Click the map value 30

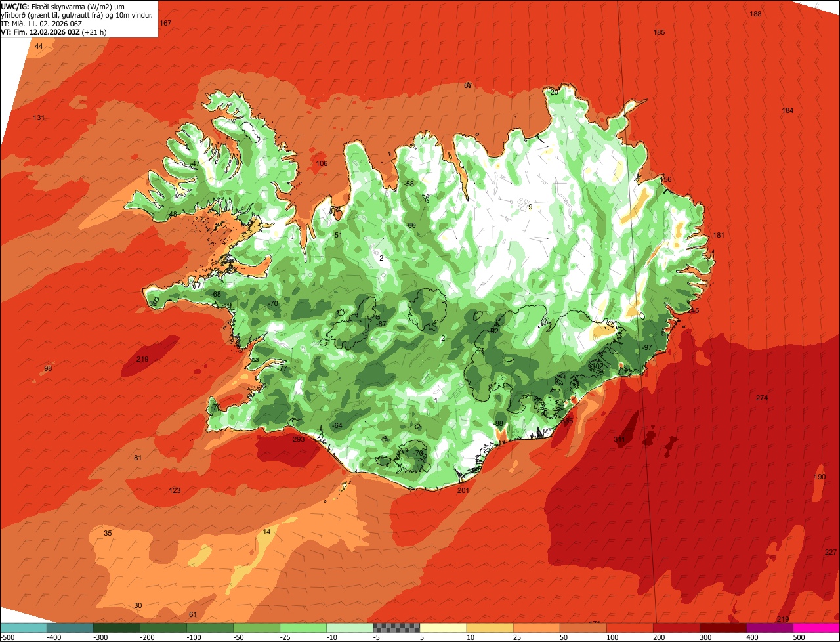click(x=138, y=605)
